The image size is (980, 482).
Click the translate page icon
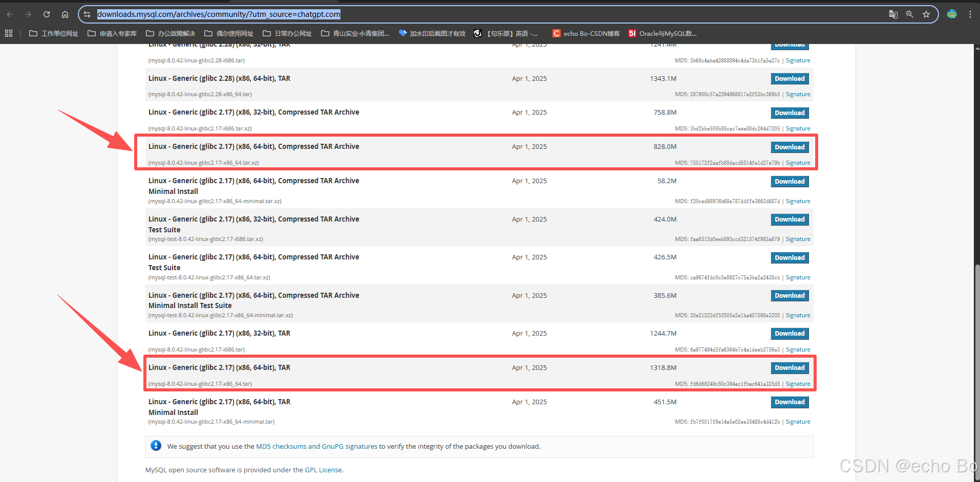(x=893, y=14)
